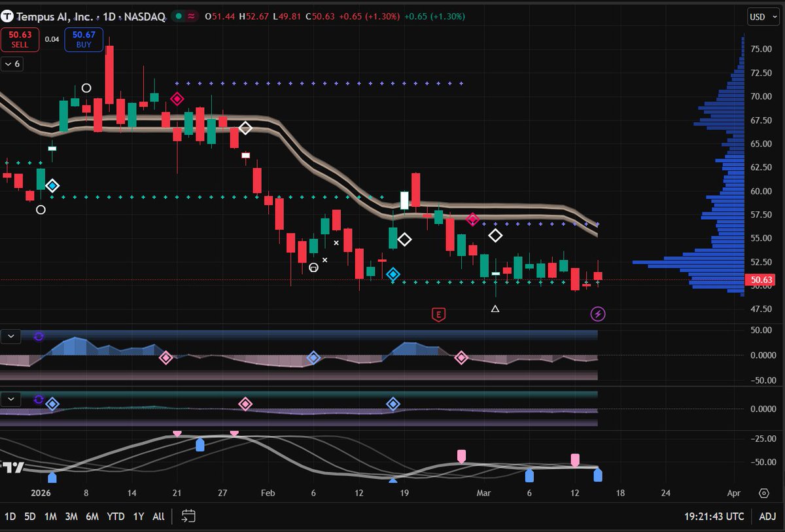Click the Mar date axis label
This screenshot has height=532, width=785.
[483, 493]
